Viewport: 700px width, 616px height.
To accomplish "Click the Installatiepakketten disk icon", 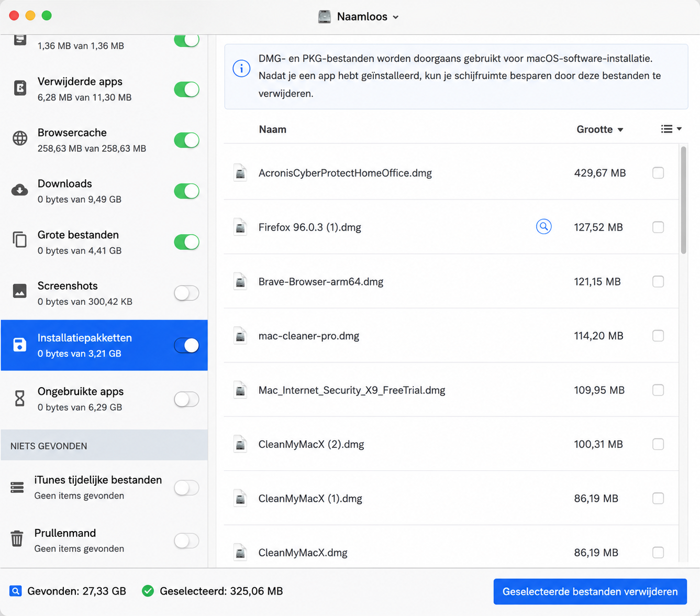I will click(x=20, y=345).
